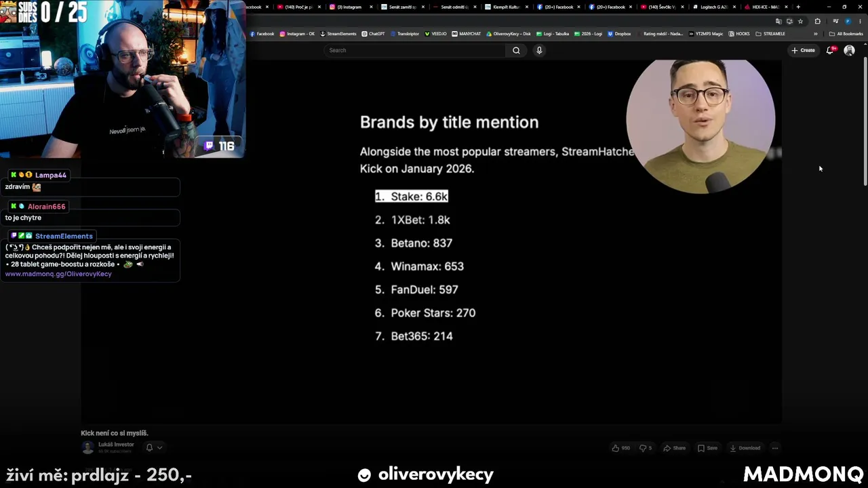Open the YouTube account avatar menu
Image resolution: width=868 pixels, height=488 pixels.
point(849,50)
